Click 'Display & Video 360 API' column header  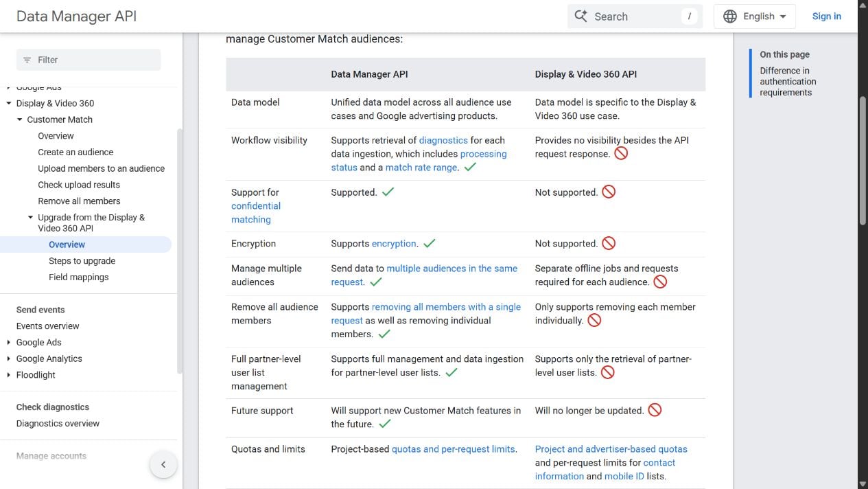pos(586,74)
